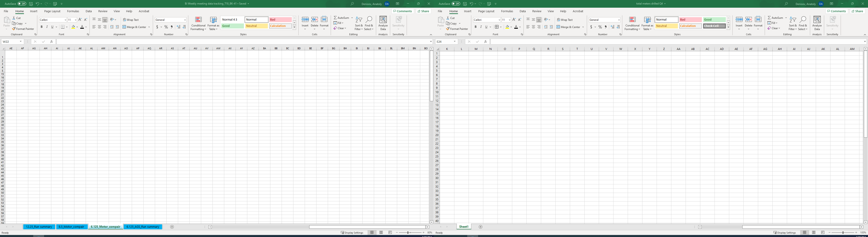The height and width of the screenshot is (237, 868).
Task: Increase font size in the Bi Weekly meeting window
Action: [80, 20]
